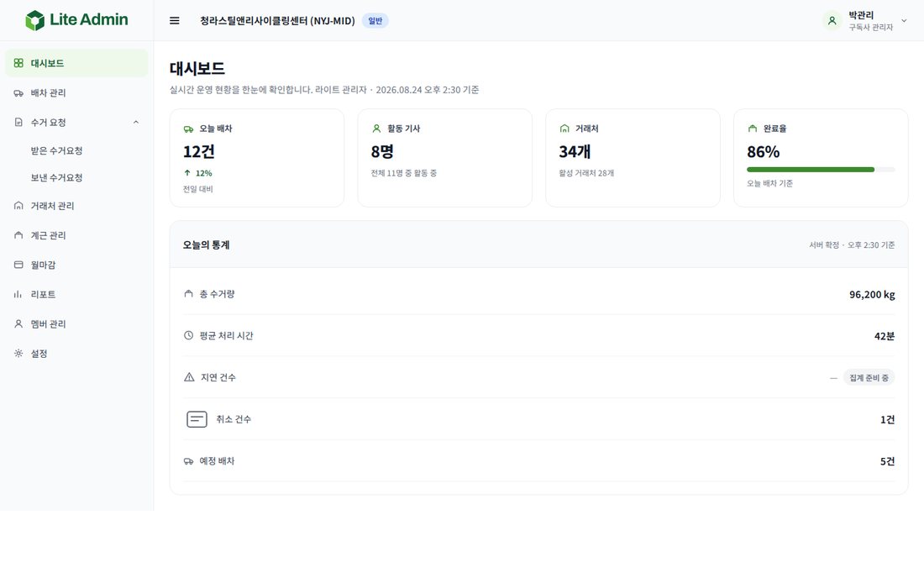The width and height of the screenshot is (924, 578).
Task: Toggle the hamburger sidebar menu icon
Action: (x=175, y=21)
